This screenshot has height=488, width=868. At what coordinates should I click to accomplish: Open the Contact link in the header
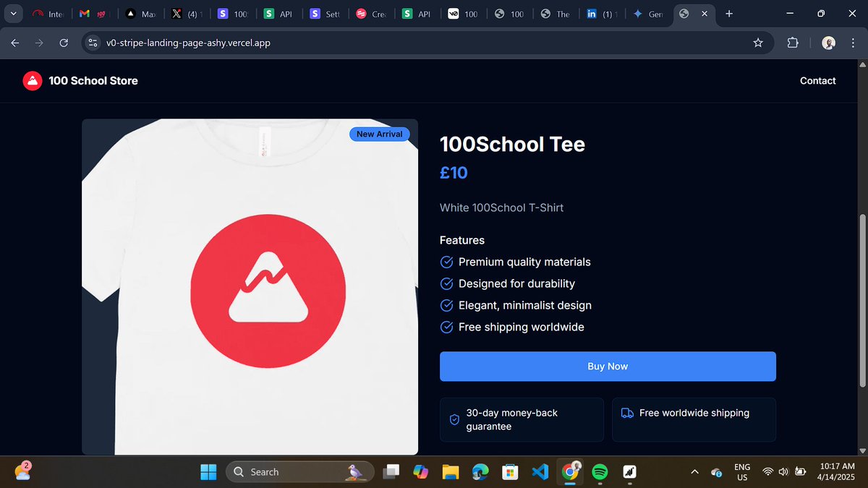point(817,81)
